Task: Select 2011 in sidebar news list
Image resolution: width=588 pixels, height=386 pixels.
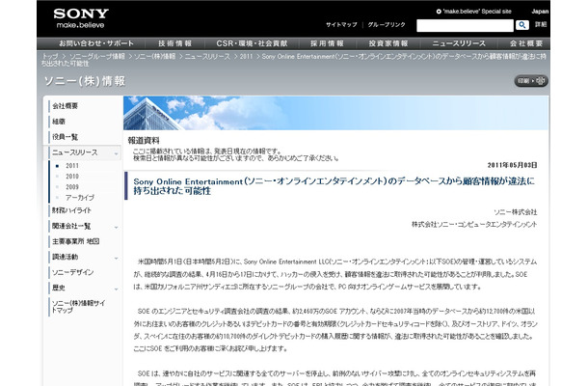Action: click(x=72, y=166)
